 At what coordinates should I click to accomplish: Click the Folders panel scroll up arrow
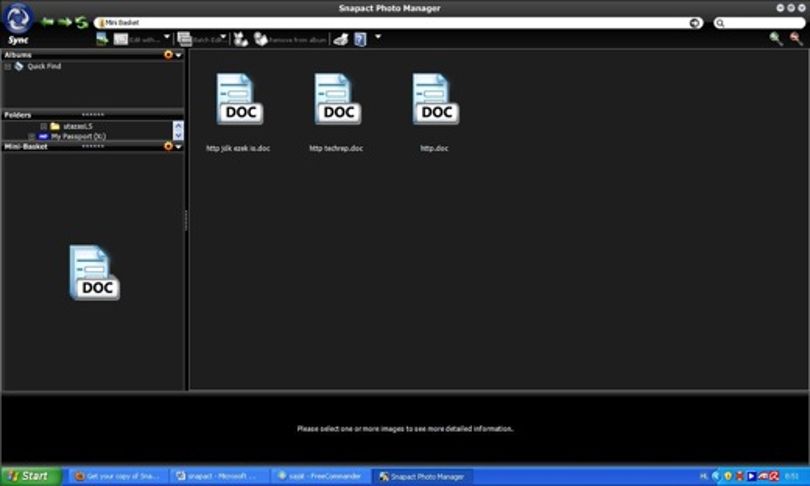(x=178, y=126)
